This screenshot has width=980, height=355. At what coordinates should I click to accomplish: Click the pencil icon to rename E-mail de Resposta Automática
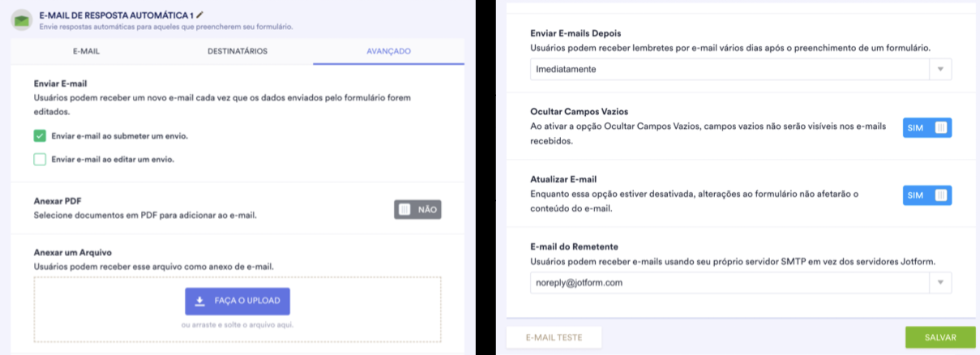point(200,15)
